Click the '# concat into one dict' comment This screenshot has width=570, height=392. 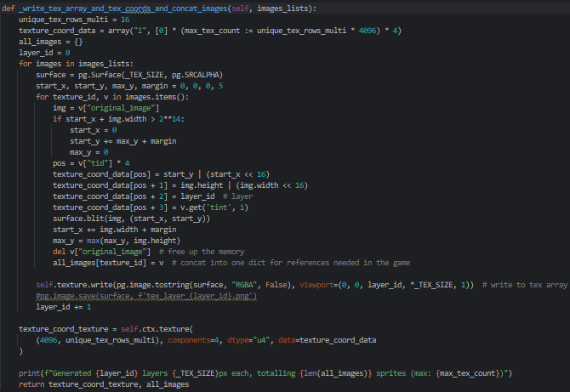tap(291, 263)
